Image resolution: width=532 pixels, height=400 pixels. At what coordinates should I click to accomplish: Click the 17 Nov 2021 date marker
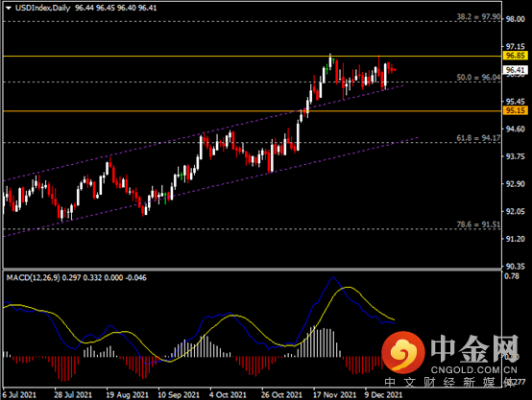(335, 394)
